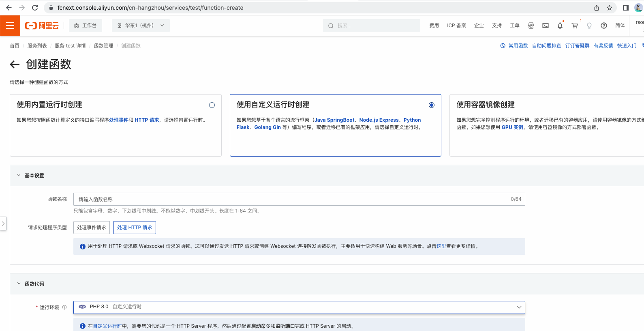Open the 运行环境 PHP 8.0 dropdown
The height and width of the screenshot is (331, 644).
coord(299,307)
